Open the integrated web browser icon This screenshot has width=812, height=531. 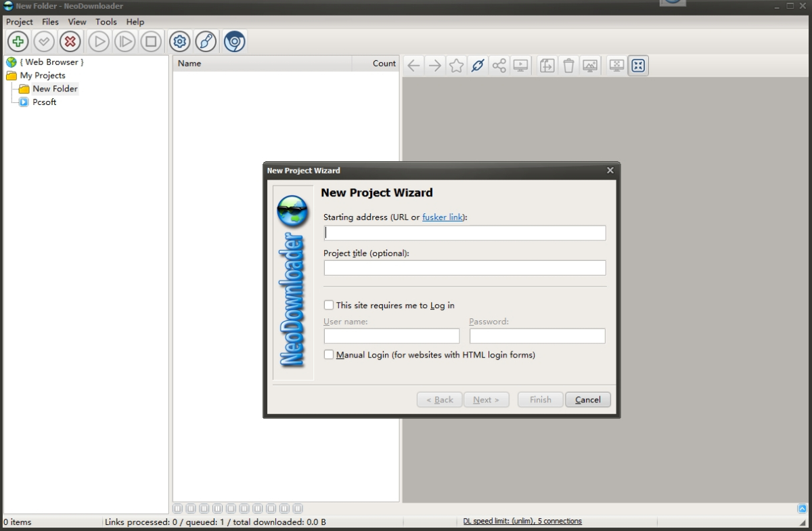click(234, 41)
